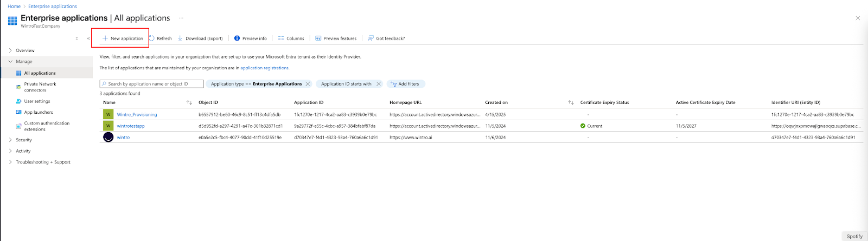
Task: Open Private Network connectors
Action: pos(40,87)
